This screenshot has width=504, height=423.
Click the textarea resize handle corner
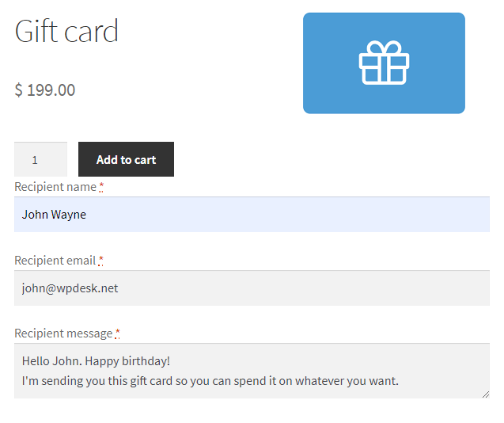tap(486, 394)
